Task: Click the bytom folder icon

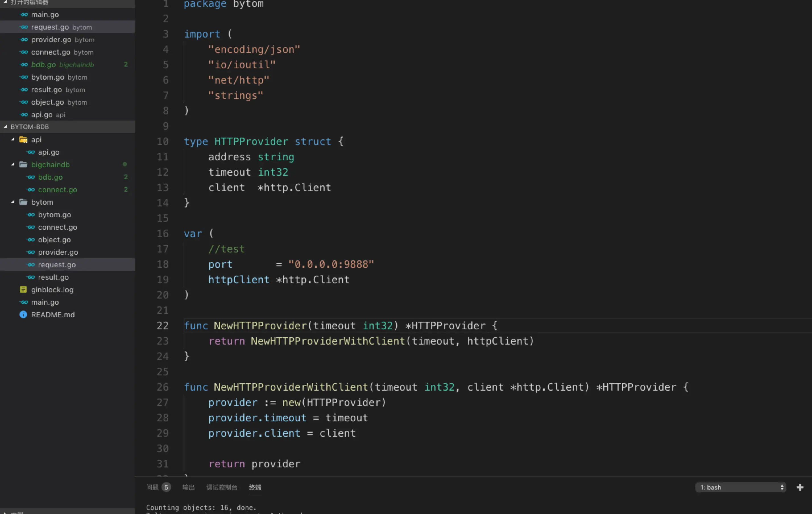Action: coord(23,202)
